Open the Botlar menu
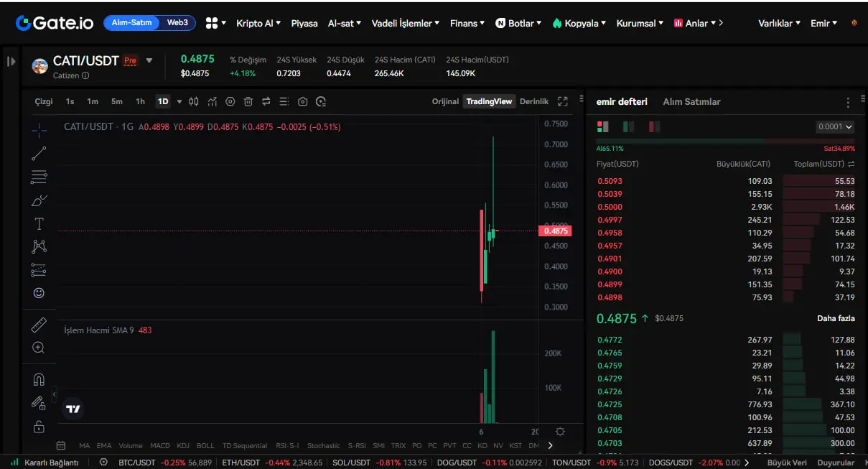Image resolution: width=868 pixels, height=469 pixels. coord(519,23)
